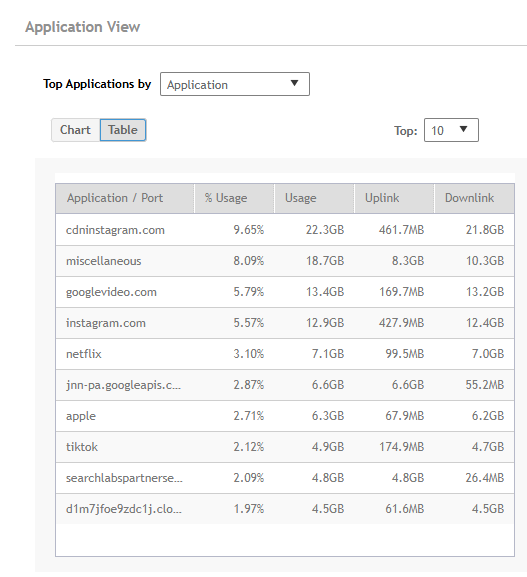Click the Downlink column header

point(474,198)
